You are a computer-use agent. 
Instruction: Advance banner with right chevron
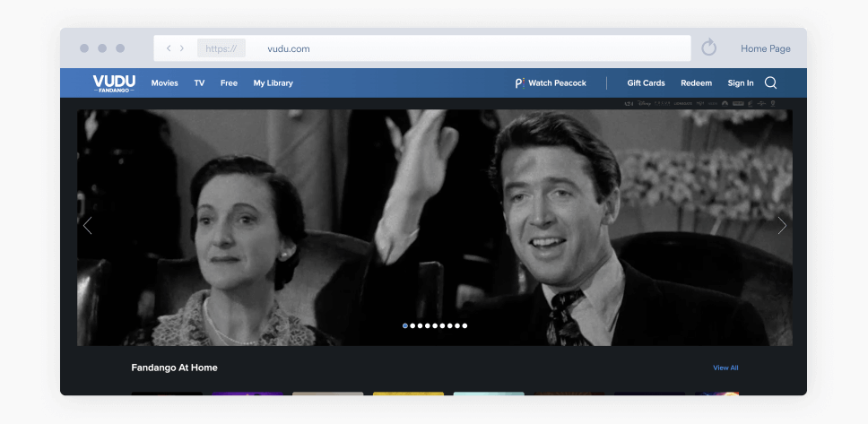click(x=782, y=225)
